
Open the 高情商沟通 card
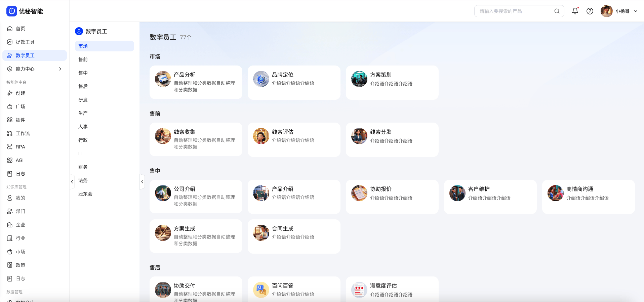588,197
